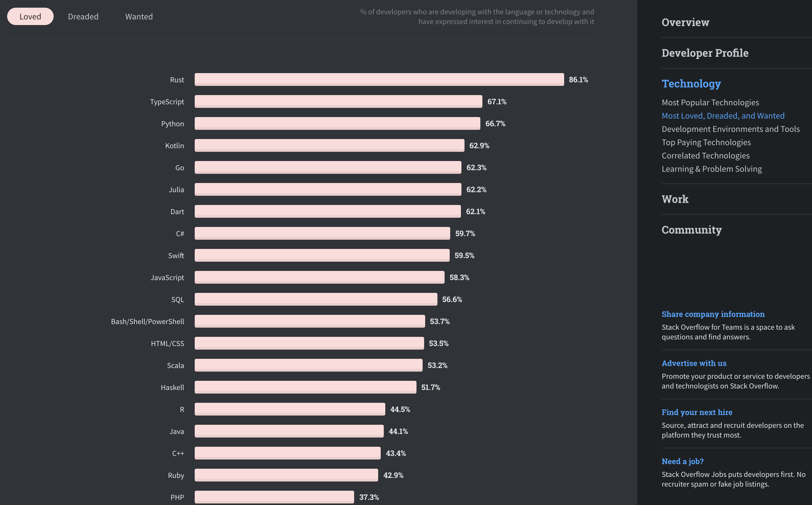Click Share company information link
Image resolution: width=812 pixels, height=505 pixels.
(713, 314)
